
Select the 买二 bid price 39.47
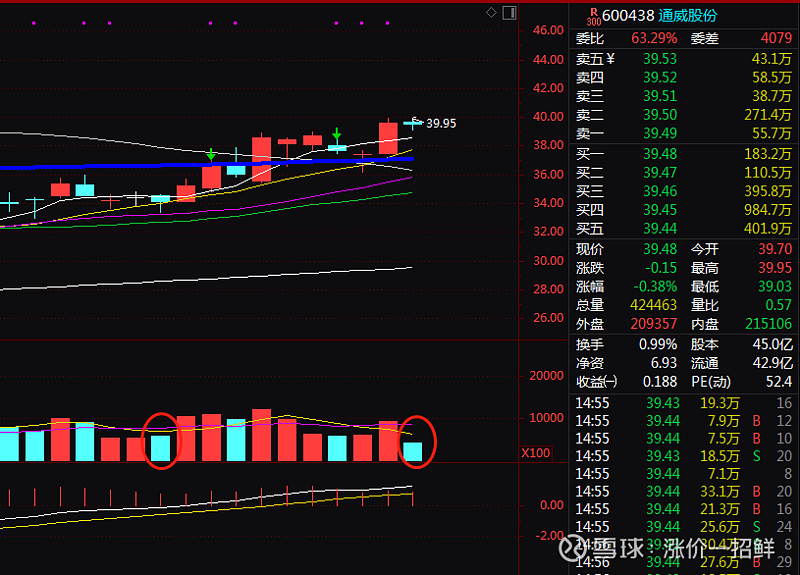(660, 172)
